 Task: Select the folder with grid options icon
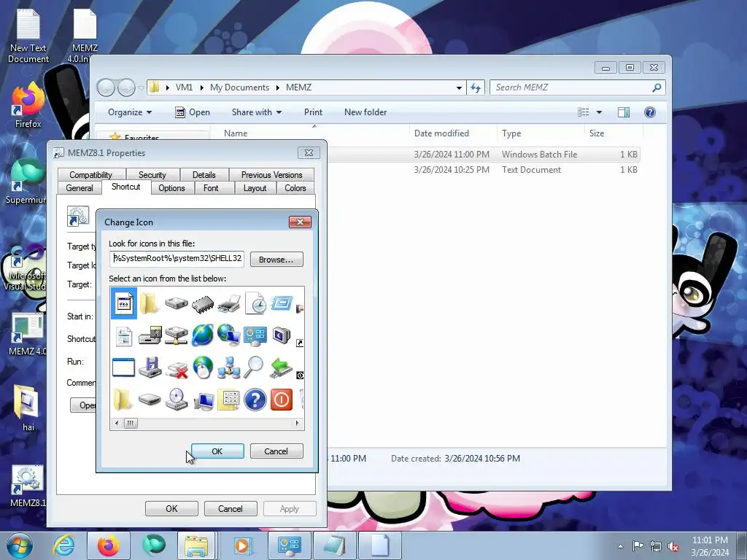(x=229, y=400)
